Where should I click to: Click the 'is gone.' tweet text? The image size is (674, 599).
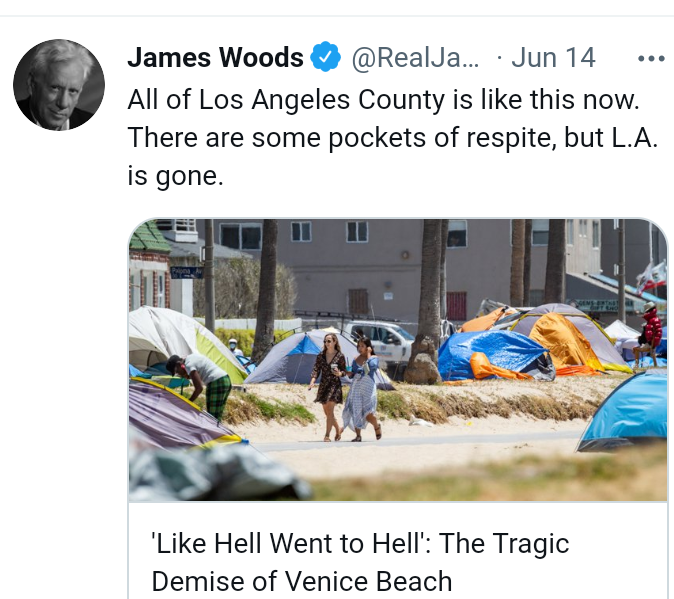coord(175,176)
